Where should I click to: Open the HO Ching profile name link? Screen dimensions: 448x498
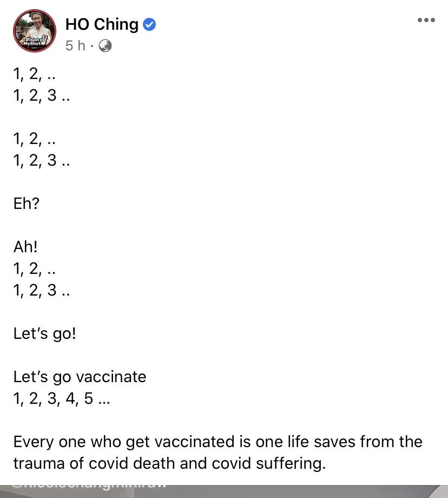click(102, 24)
